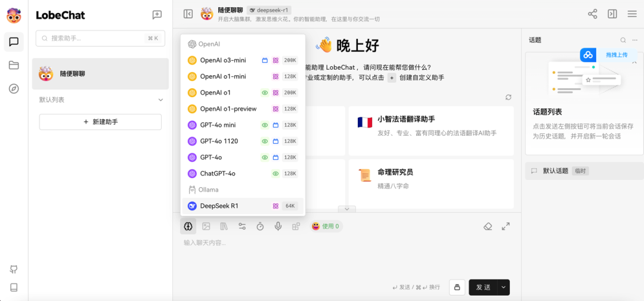The image size is (644, 301).
Task: Click the 新建助手 button
Action: click(100, 122)
